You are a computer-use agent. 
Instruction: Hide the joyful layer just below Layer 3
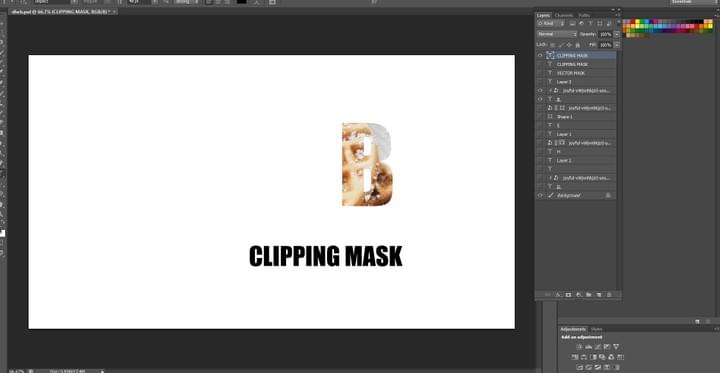tap(540, 90)
